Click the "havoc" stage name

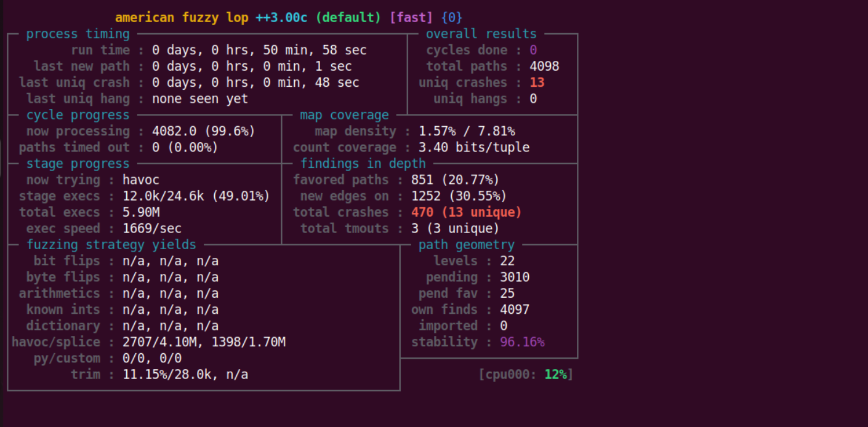click(141, 180)
